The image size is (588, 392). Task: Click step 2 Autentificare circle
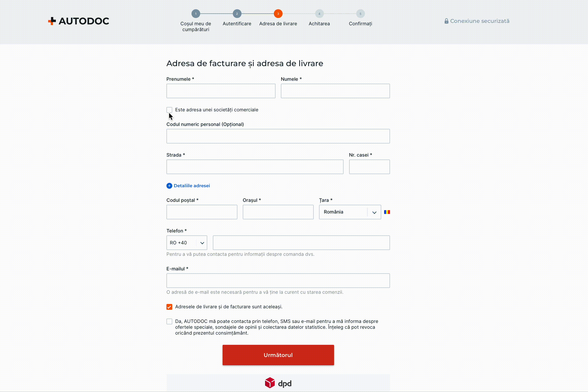[237, 14]
